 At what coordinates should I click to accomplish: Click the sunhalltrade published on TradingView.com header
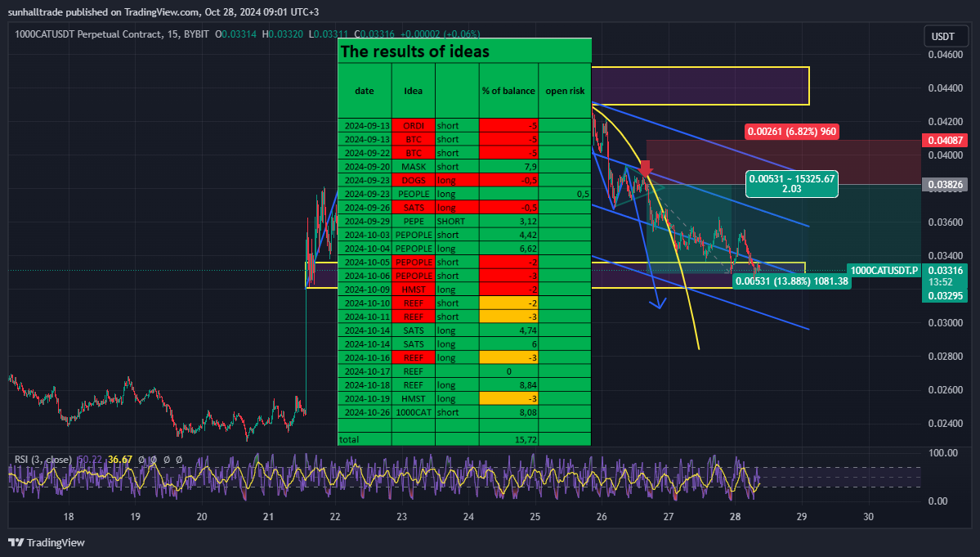[x=163, y=12]
